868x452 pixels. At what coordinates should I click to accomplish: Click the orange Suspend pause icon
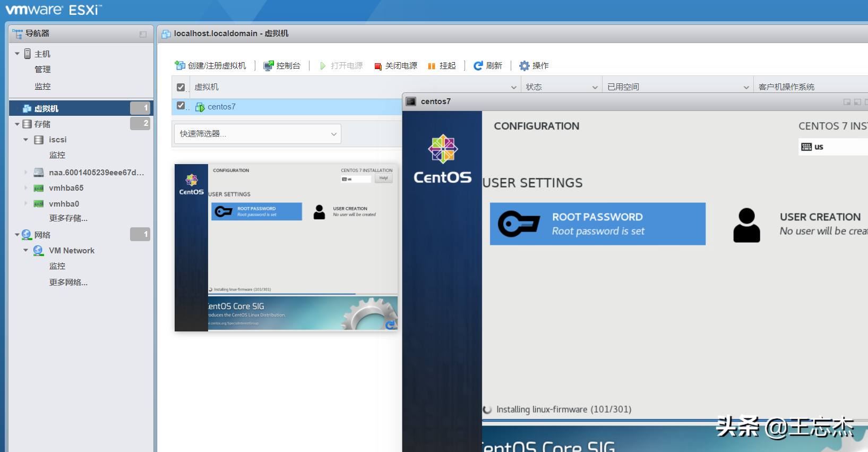pyautogui.click(x=432, y=66)
